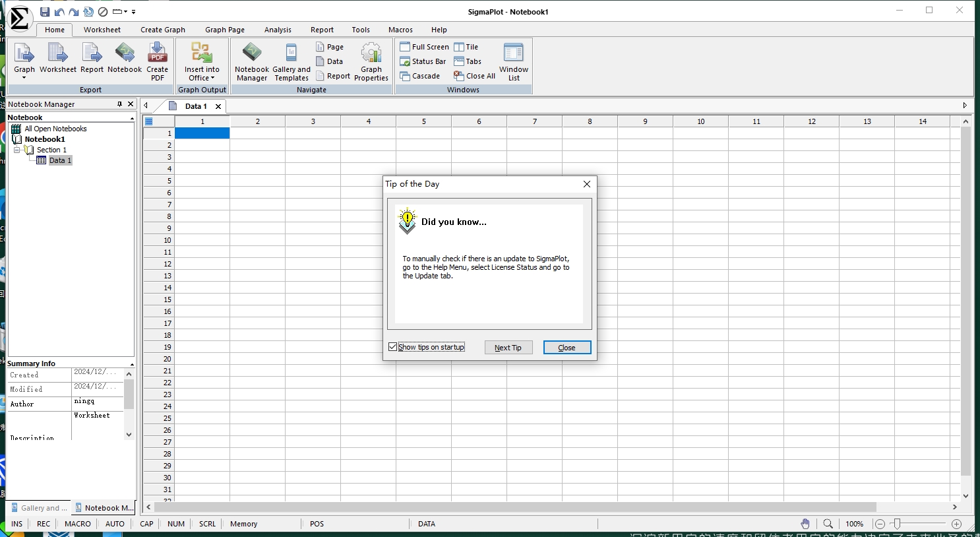Viewport: 980px width, 537px height.
Task: Click the Next Tip button
Action: tap(508, 348)
